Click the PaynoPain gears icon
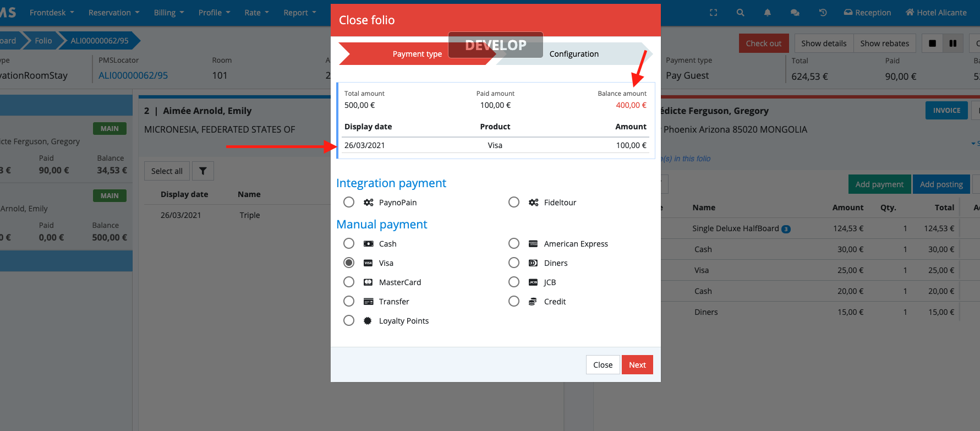Screen dimensions: 980x431 pyautogui.click(x=368, y=203)
